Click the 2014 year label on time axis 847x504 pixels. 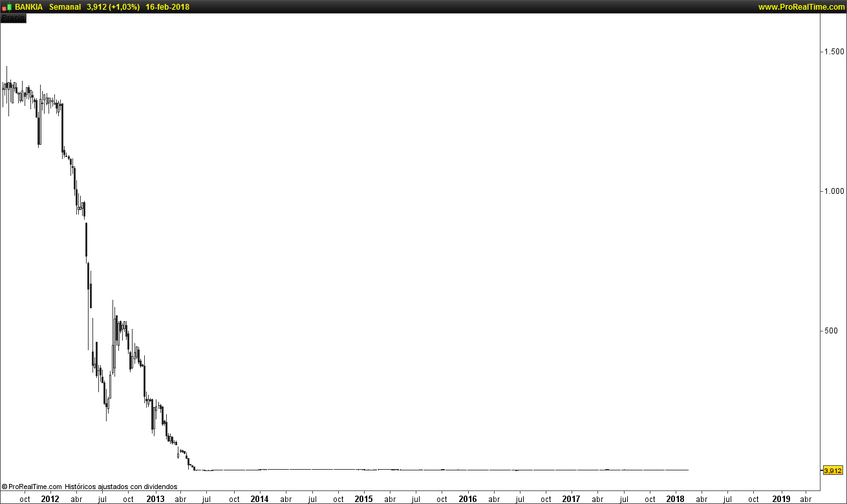(x=259, y=499)
